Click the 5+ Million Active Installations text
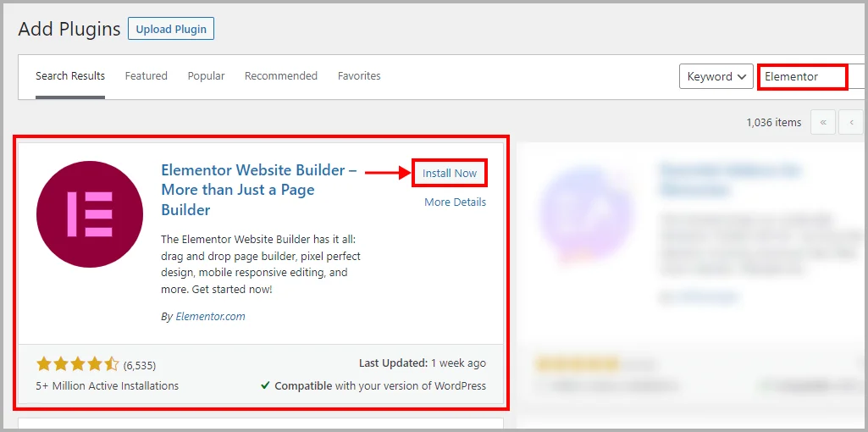The image size is (868, 432). pos(108,385)
